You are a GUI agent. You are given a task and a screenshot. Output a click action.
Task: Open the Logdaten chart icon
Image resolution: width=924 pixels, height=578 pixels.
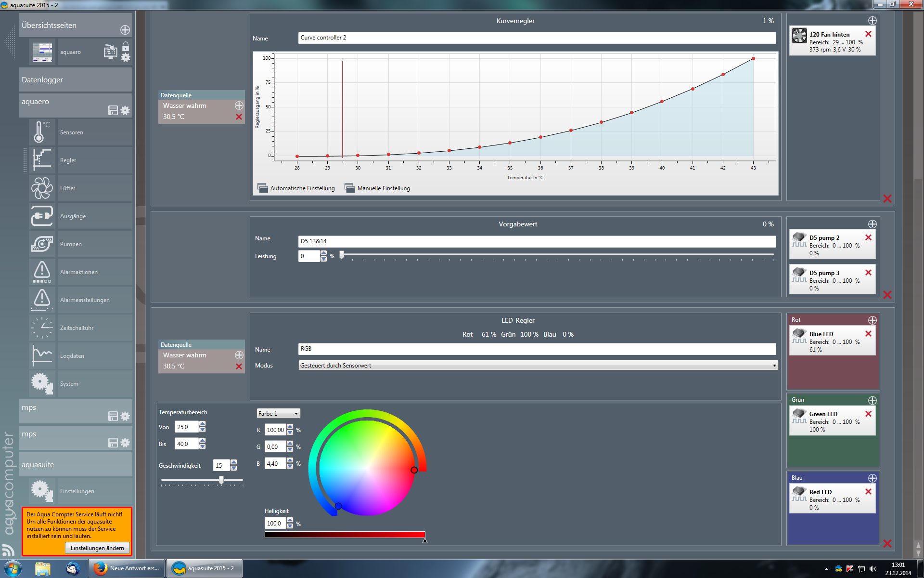point(41,355)
